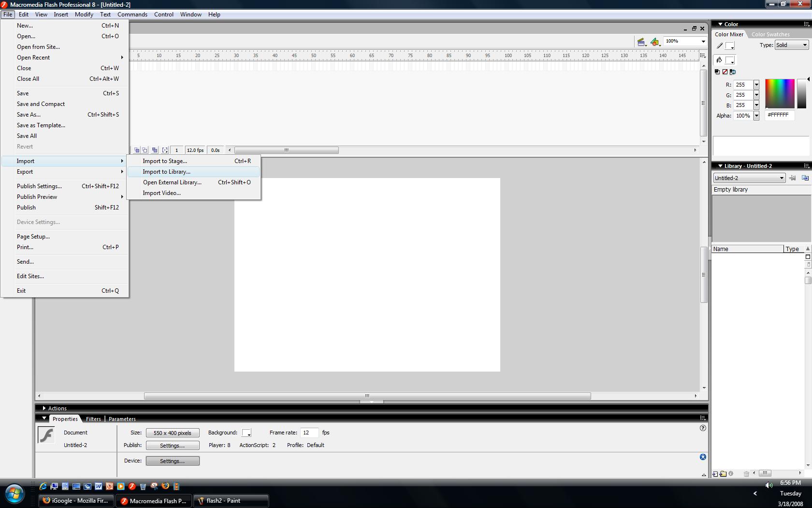Open Publish Settings from File menu
Screen dimensions: 812x508
(65, 186)
